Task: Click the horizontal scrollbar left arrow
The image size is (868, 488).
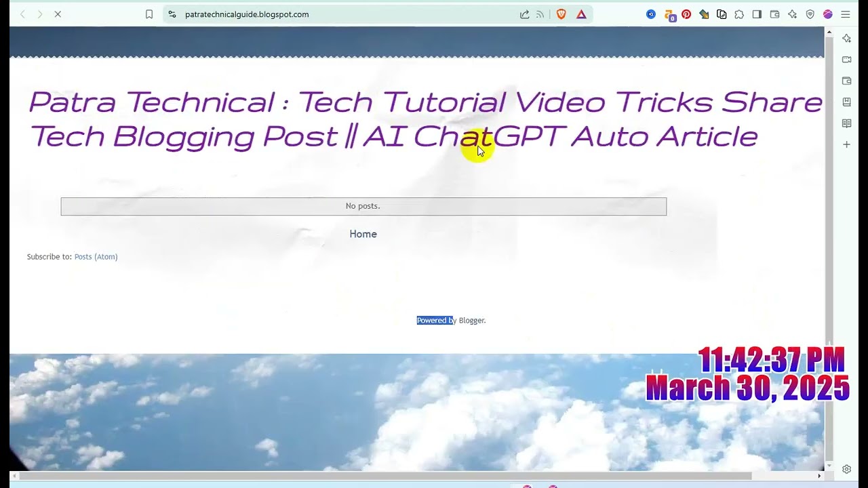Action: click(x=14, y=476)
